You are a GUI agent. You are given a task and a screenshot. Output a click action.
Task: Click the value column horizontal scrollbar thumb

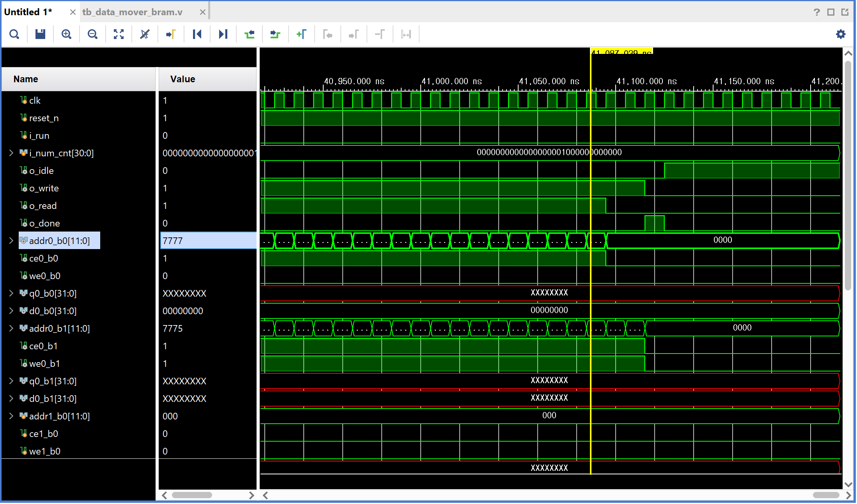pyautogui.click(x=192, y=495)
